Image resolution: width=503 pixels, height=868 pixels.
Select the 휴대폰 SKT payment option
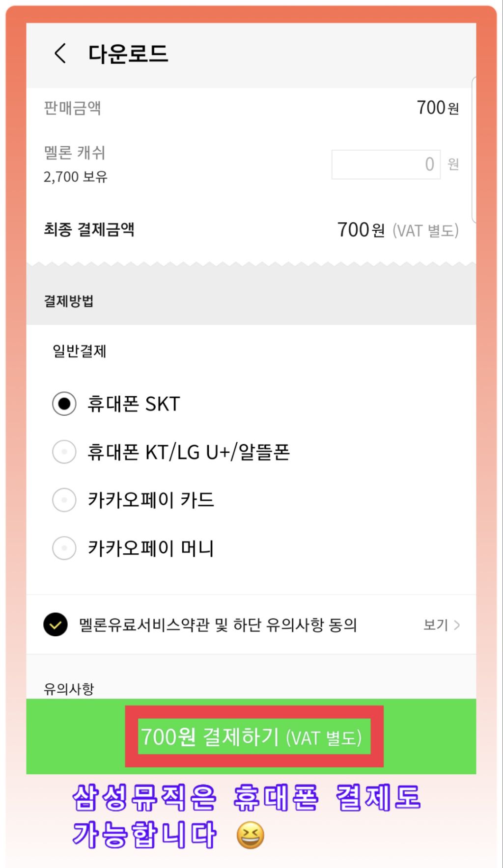point(64,404)
